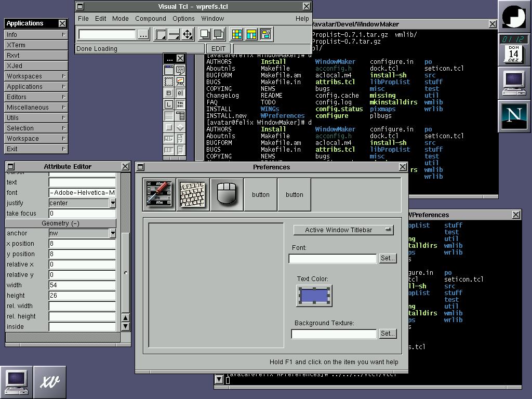Click the terminal scroll-down arrow at bottom
Image resolution: width=532 pixels, height=399 pixels.
(x=219, y=380)
